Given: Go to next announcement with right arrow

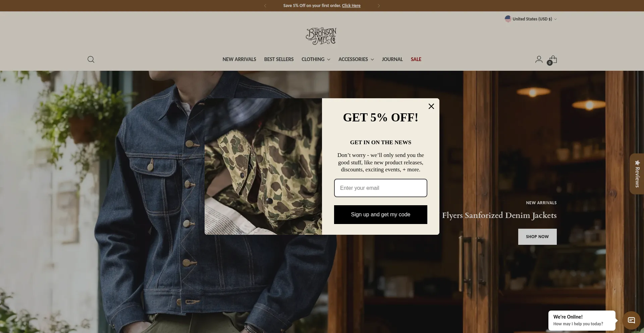Looking at the screenshot, I should 379,6.
